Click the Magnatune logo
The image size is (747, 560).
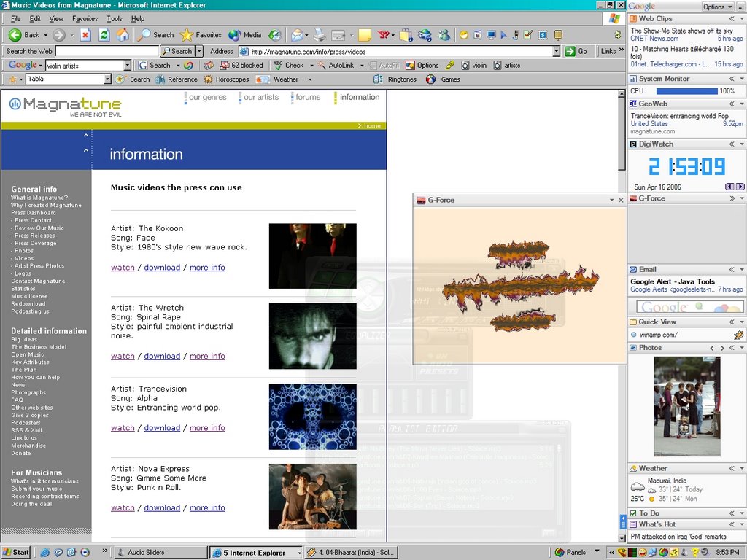click(65, 106)
